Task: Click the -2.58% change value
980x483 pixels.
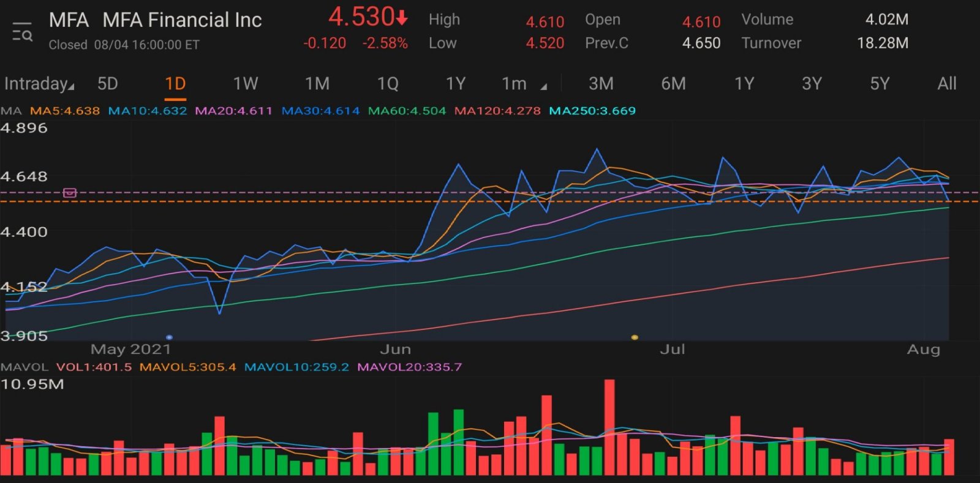Action: point(385,43)
